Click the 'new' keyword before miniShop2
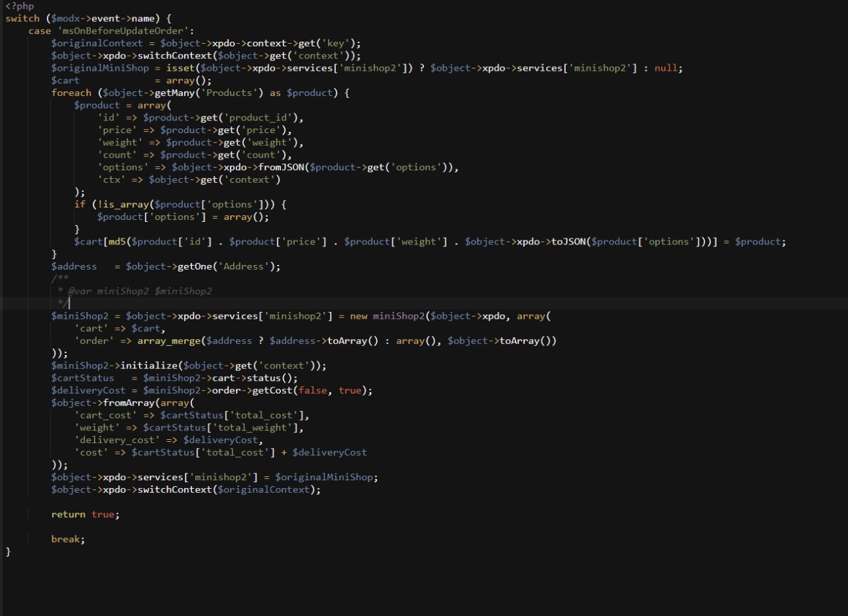This screenshot has width=848, height=616. tap(358, 316)
